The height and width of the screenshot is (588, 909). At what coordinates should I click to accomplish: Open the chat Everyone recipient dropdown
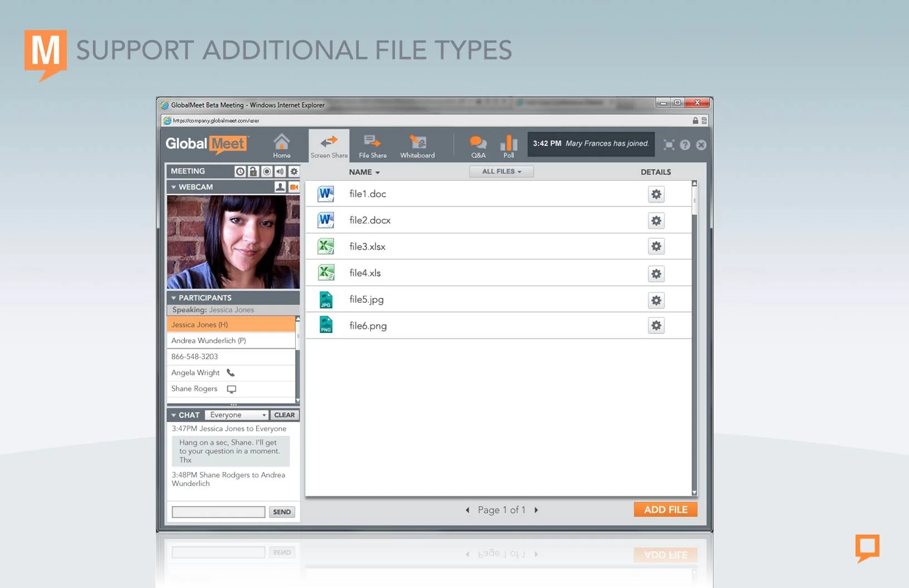[x=236, y=415]
